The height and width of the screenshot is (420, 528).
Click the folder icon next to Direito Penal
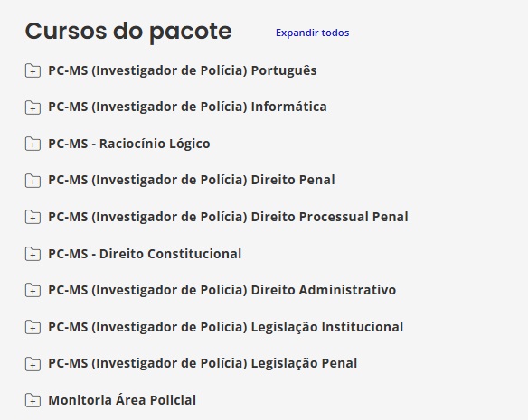33,181
